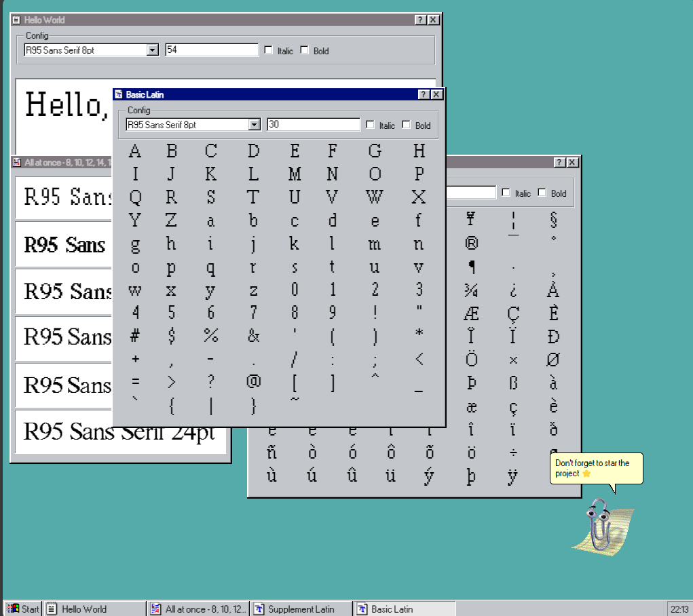Click the Basic Latin window title icon
The image size is (693, 616).
[x=119, y=95]
